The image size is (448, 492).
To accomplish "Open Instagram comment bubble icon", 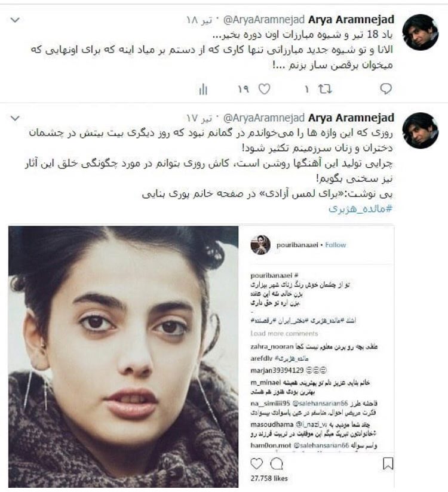I will 277,464.
